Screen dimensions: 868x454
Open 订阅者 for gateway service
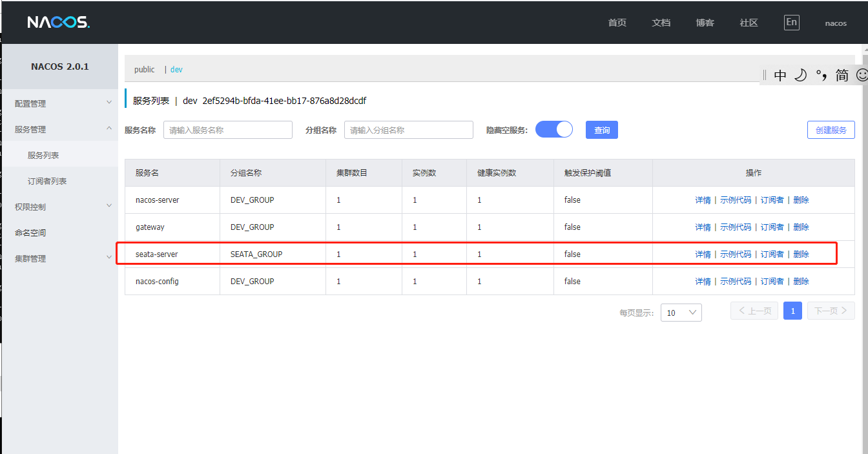point(772,227)
